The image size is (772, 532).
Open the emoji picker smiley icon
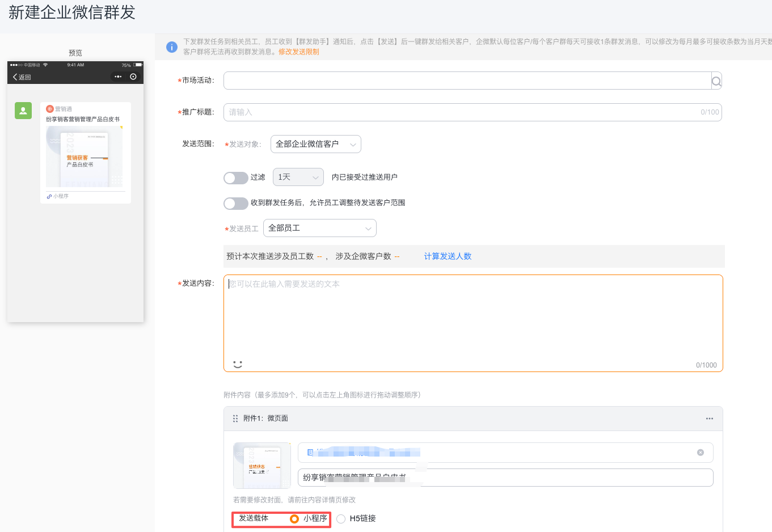click(x=238, y=364)
